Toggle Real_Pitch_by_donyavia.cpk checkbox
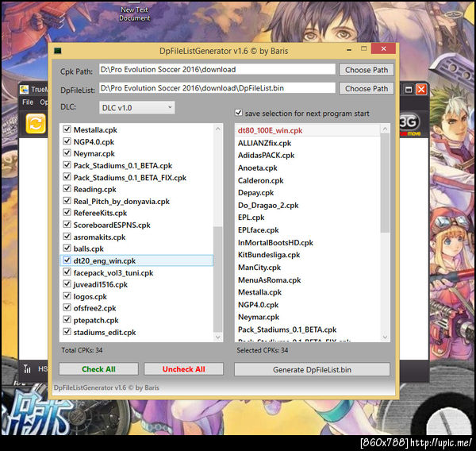 [67, 201]
